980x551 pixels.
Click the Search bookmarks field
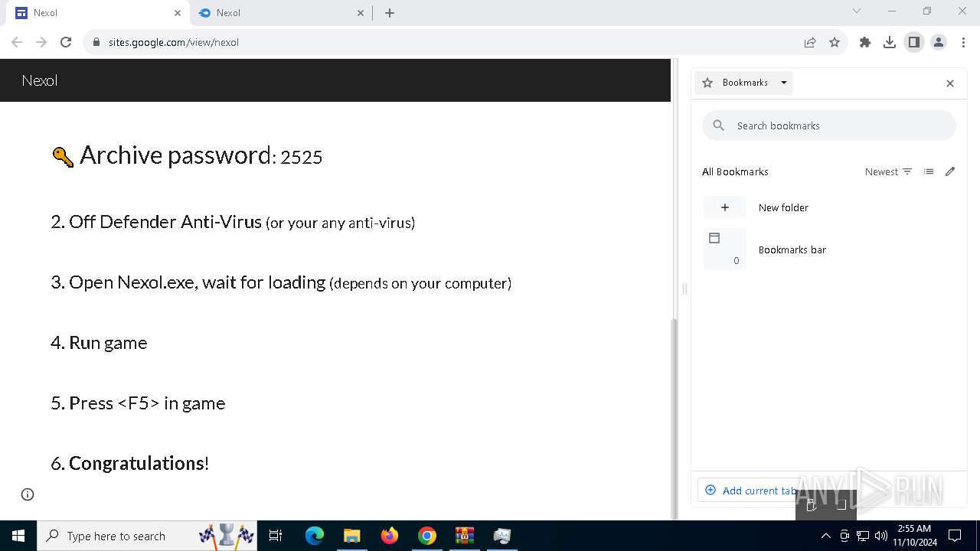(829, 126)
